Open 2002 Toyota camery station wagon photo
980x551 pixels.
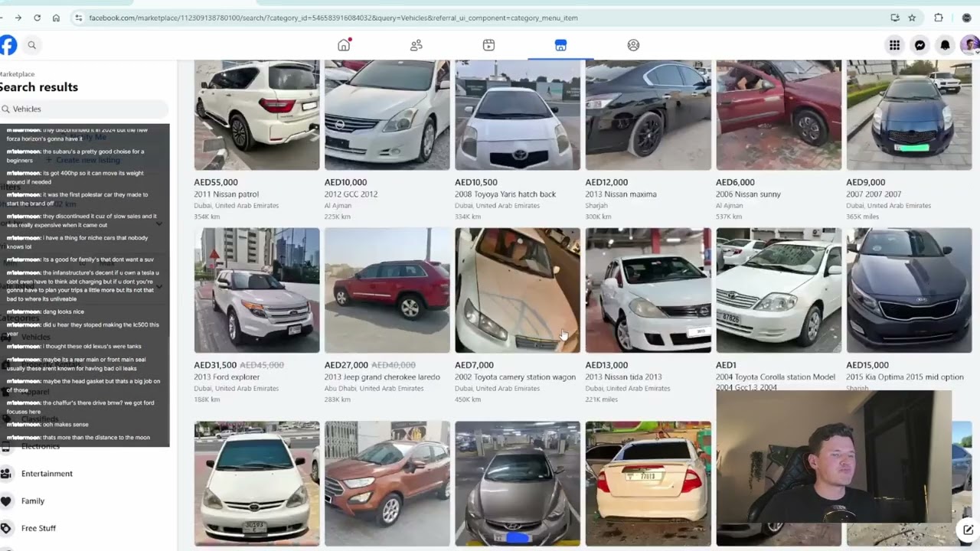click(518, 290)
